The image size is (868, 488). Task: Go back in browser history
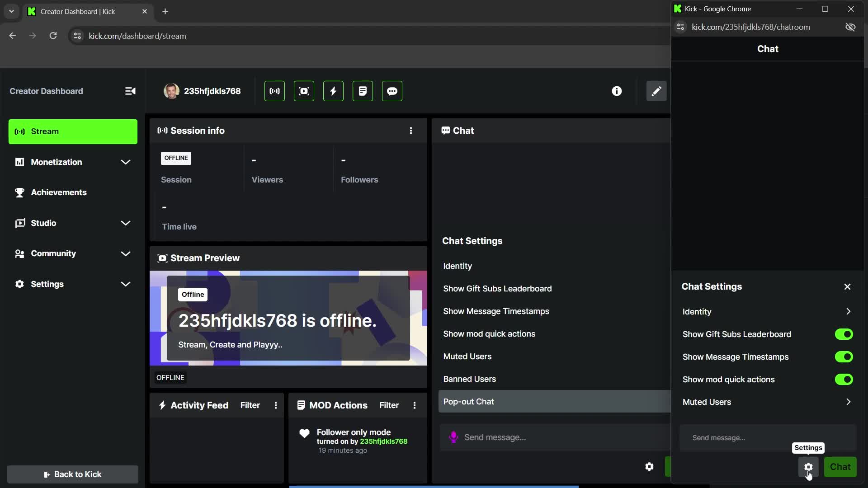click(x=12, y=36)
